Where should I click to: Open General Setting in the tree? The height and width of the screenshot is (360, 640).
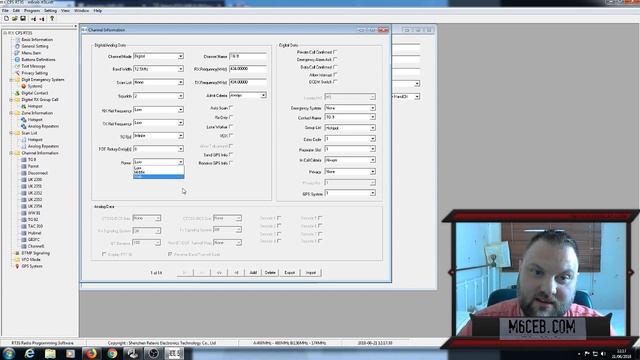tap(35, 46)
